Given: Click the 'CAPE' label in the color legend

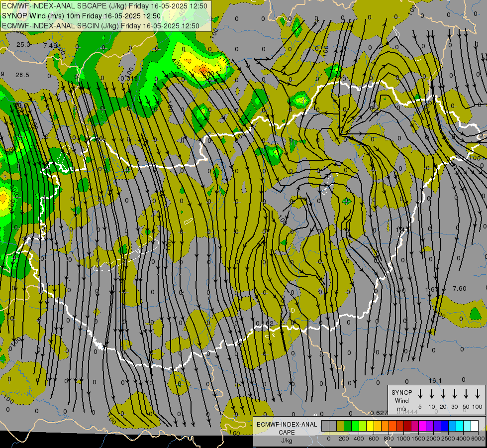Looking at the screenshot, I should click(287, 433).
